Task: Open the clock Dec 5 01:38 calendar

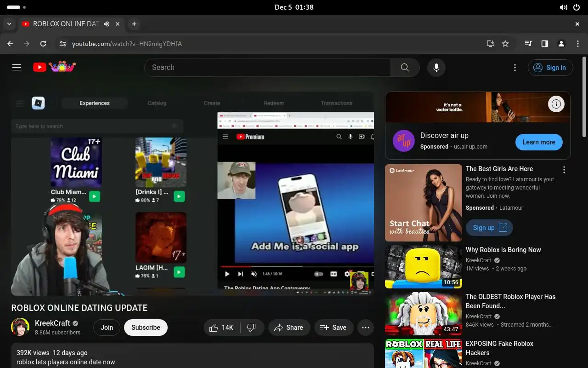Action: tap(294, 7)
